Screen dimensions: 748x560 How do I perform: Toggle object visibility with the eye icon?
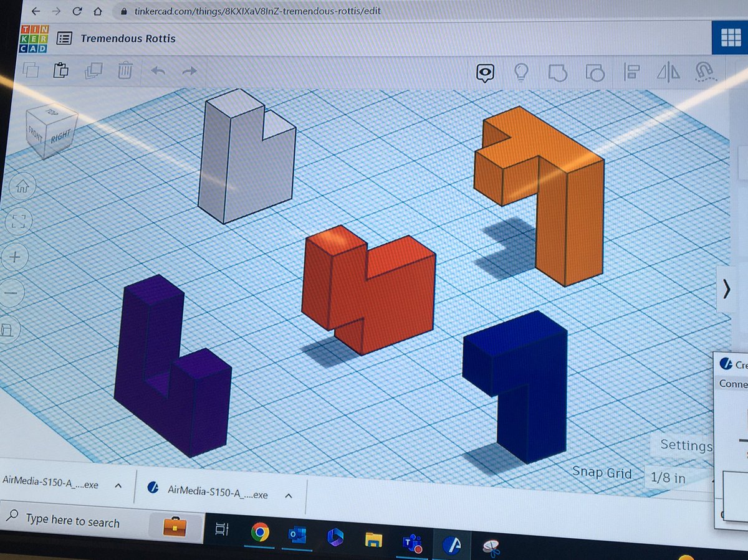[486, 73]
